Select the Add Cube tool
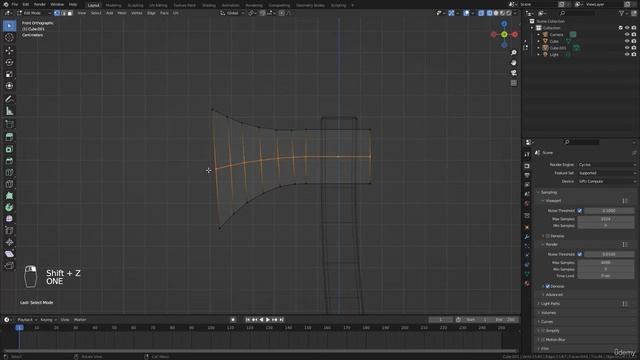The image size is (640, 360). tap(9, 124)
